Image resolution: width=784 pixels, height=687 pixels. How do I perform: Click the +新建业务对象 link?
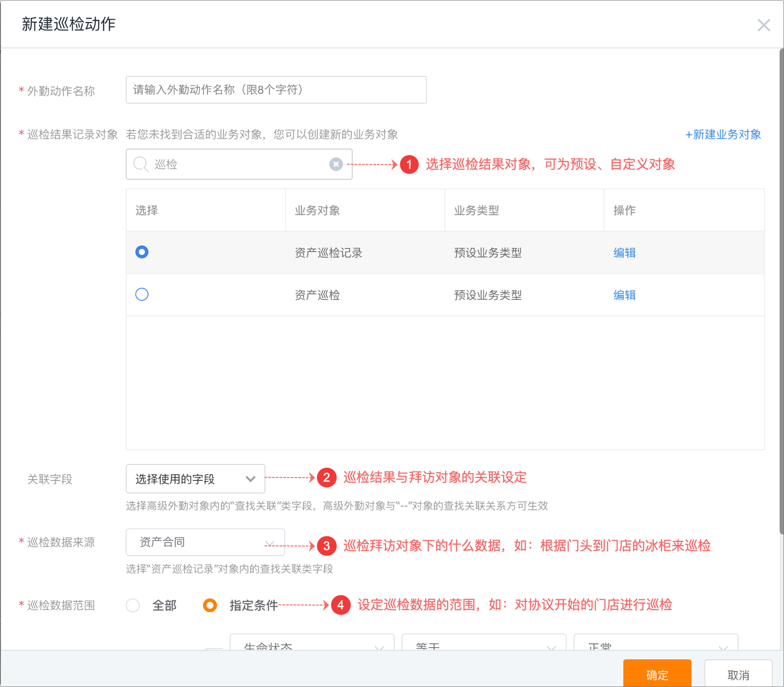pyautogui.click(x=723, y=134)
